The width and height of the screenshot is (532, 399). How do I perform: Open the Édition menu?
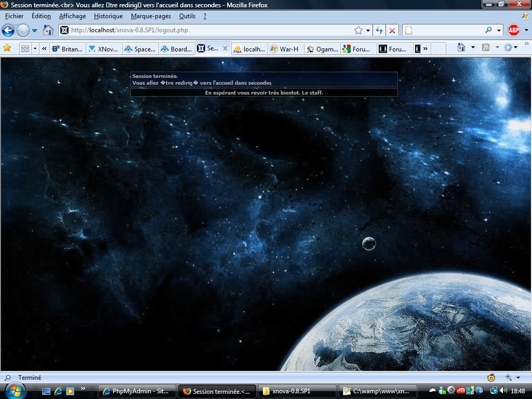pyautogui.click(x=41, y=16)
